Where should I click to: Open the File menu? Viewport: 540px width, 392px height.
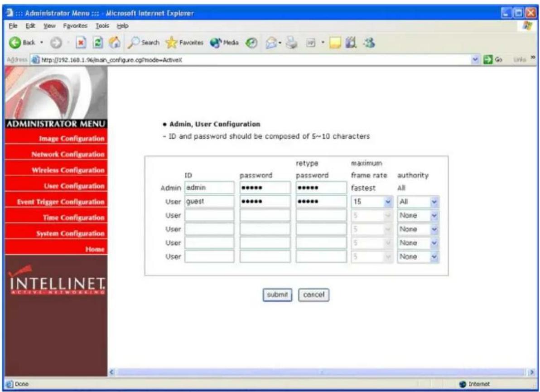[13, 26]
